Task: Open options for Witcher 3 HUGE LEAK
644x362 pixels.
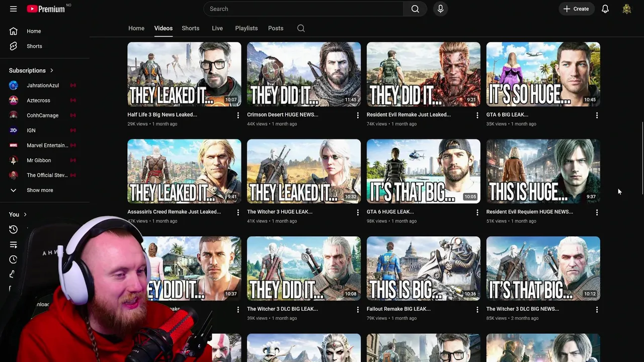Action: pyautogui.click(x=358, y=212)
